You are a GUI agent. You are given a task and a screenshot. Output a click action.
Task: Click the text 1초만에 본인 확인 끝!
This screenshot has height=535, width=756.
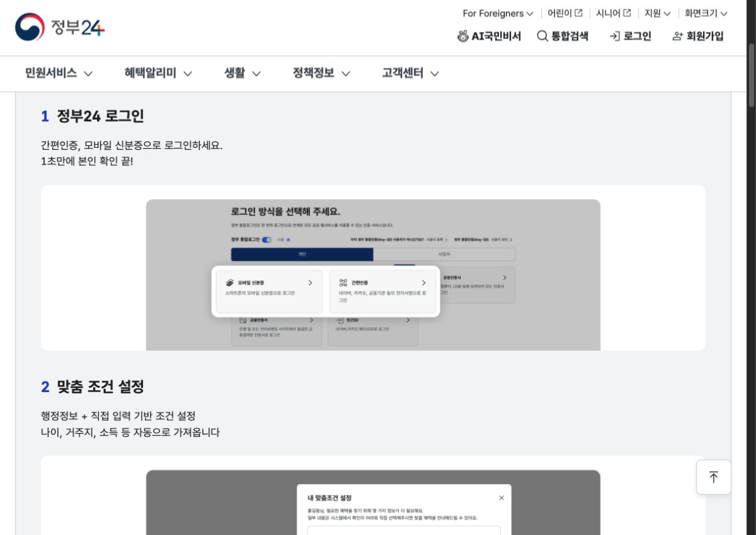point(87,161)
